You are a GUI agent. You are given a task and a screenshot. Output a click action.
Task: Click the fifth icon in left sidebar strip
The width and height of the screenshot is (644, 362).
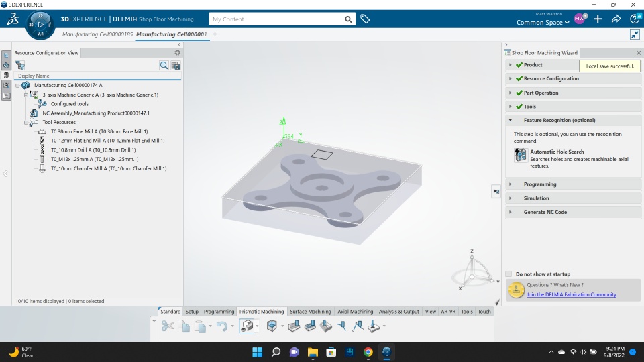point(6,96)
